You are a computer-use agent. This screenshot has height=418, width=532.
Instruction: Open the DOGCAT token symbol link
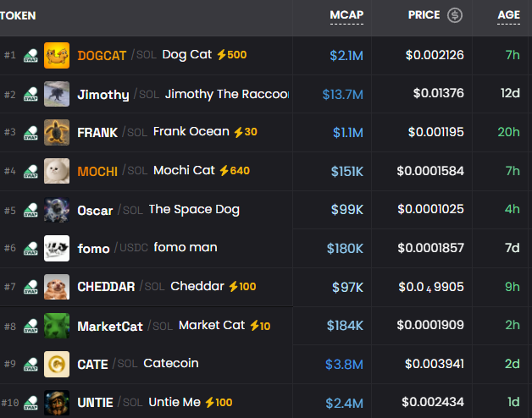coord(102,56)
